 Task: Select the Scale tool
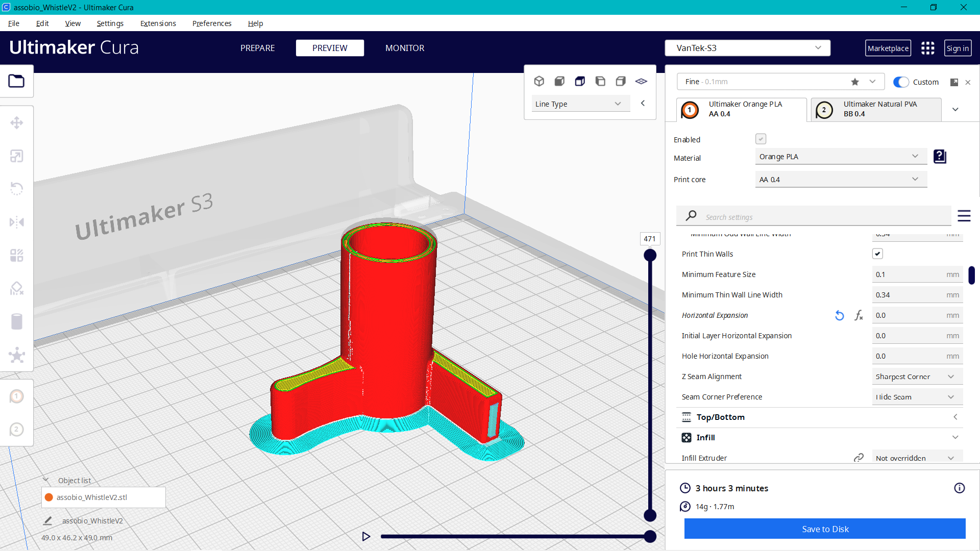click(x=17, y=156)
